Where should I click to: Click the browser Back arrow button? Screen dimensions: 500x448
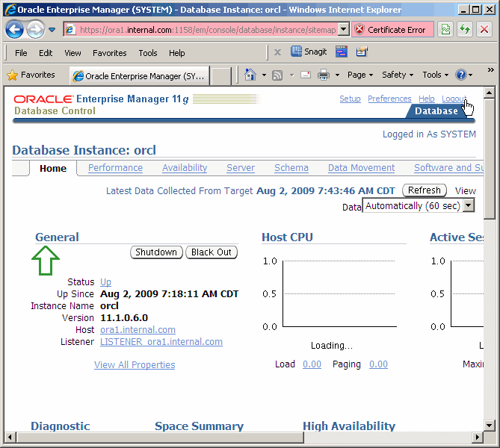[x=14, y=30]
